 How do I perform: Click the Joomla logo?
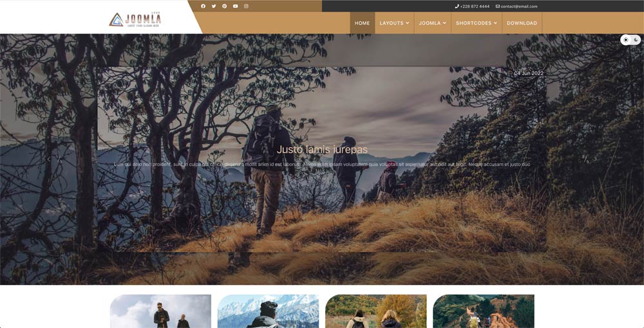click(x=135, y=19)
